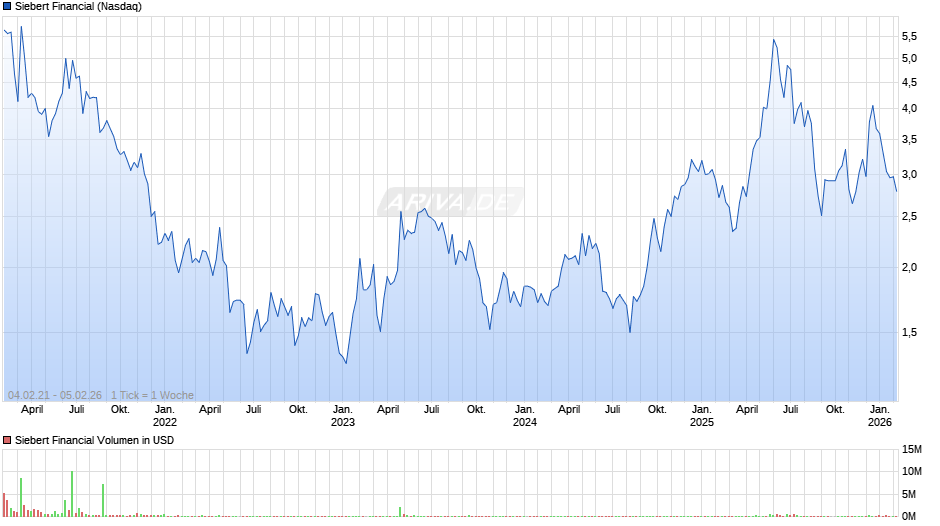Screen dimensions: 940x526
Task: Click the '1 Tick = 1 Woche' note
Action: pyautogui.click(x=152, y=395)
